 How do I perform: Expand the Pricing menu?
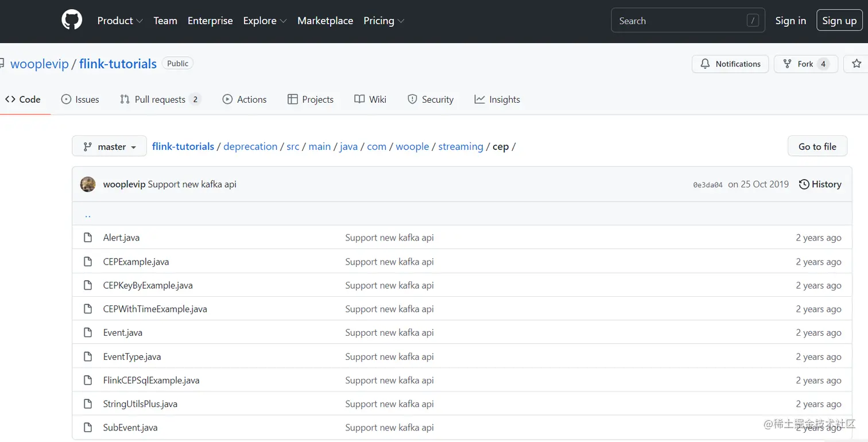[x=384, y=21]
